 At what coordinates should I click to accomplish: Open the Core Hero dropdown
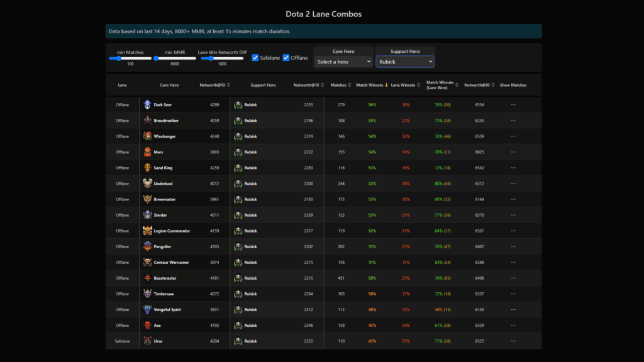click(344, 62)
